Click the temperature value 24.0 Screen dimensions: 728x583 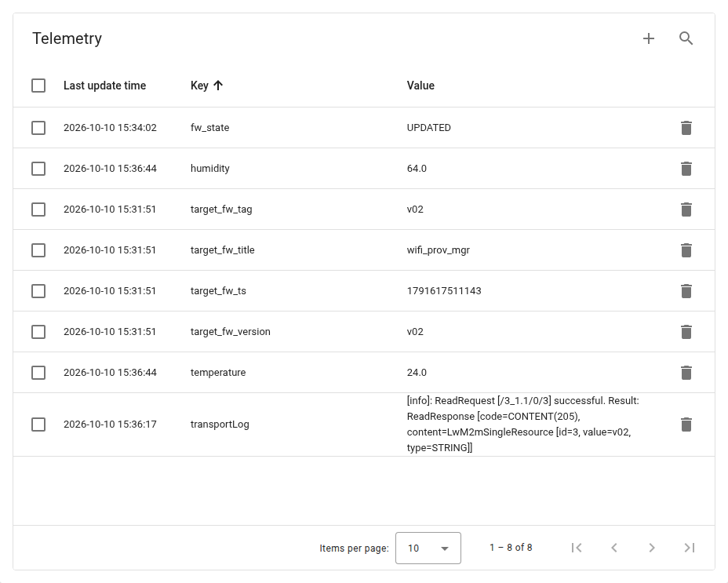(x=417, y=373)
